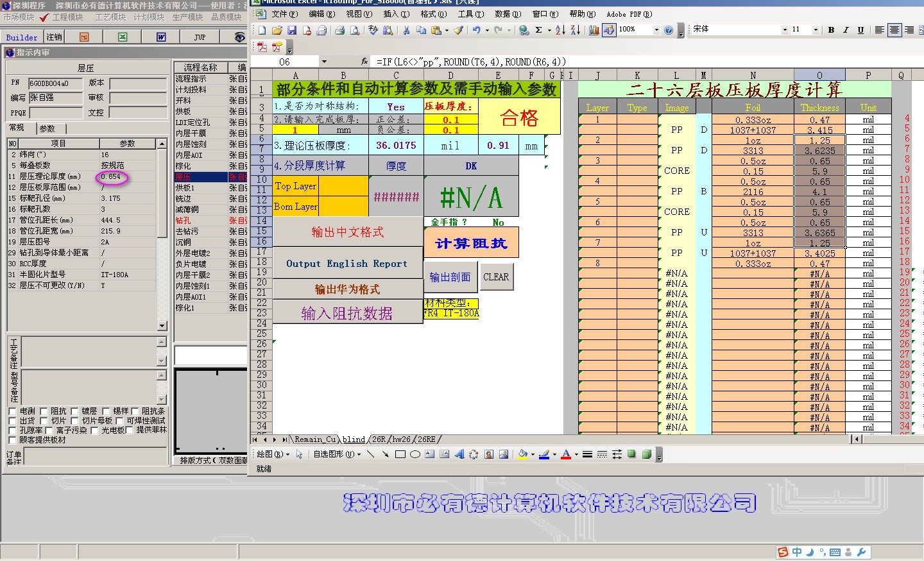Expand the 绘图 drawing menu
The height and width of the screenshot is (562, 924).
(x=272, y=454)
